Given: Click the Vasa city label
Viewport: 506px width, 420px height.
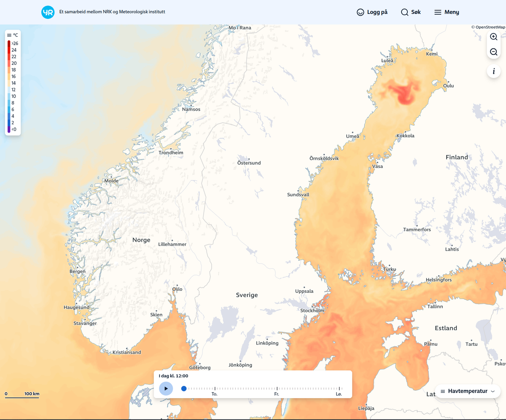Looking at the screenshot, I should coord(378,166).
